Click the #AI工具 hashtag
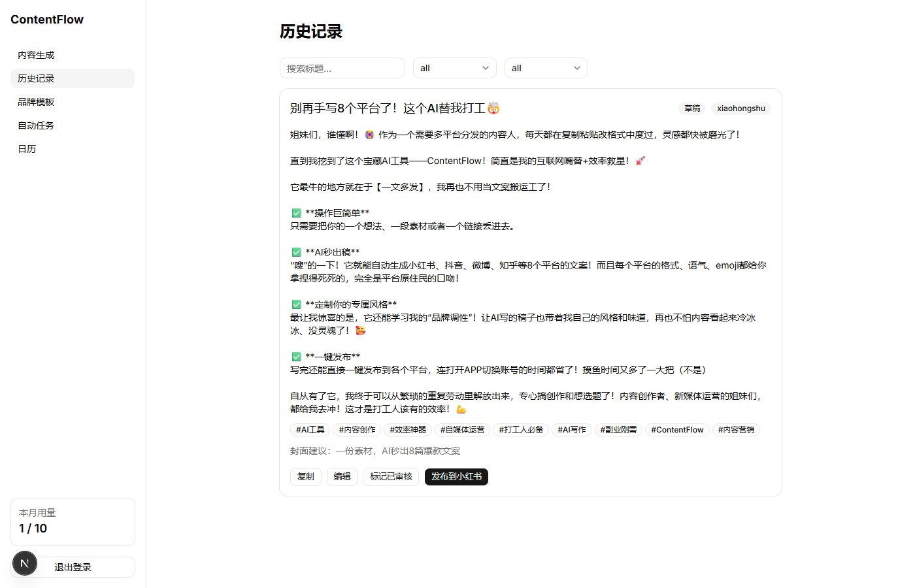Viewport: 915px width, 588px height. point(309,429)
